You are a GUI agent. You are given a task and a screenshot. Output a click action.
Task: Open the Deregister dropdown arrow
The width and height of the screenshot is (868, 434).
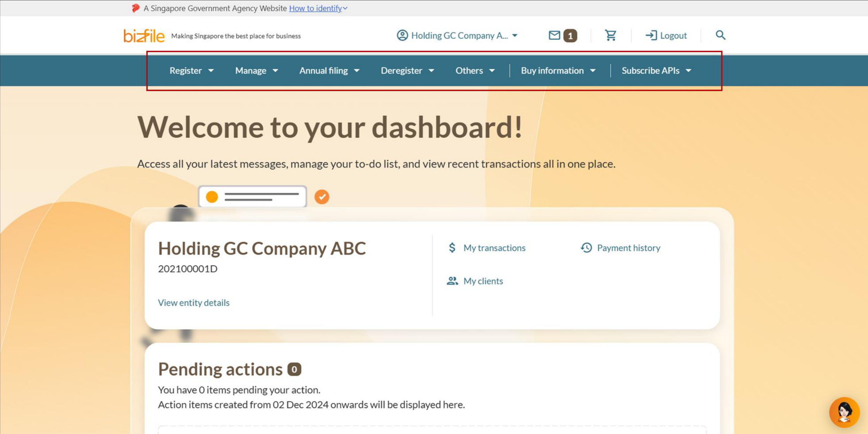click(431, 71)
